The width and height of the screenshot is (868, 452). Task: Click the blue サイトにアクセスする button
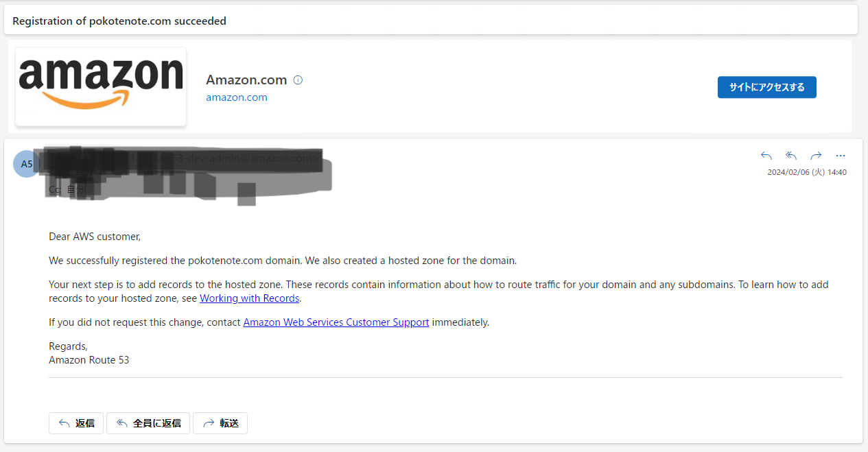766,87
